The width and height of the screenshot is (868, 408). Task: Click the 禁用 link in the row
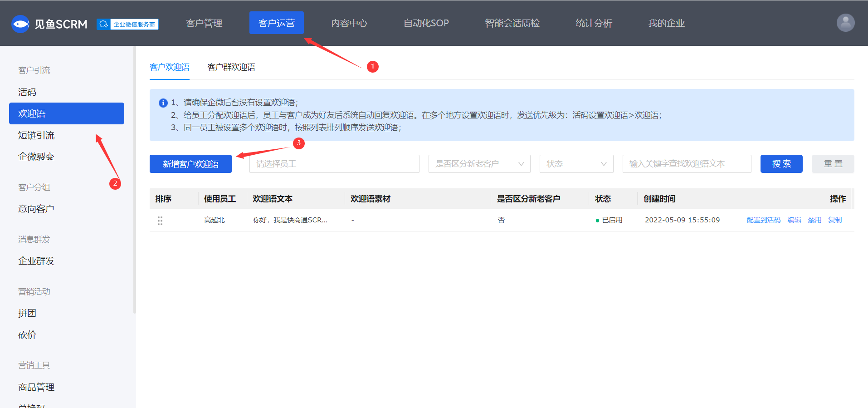click(814, 220)
